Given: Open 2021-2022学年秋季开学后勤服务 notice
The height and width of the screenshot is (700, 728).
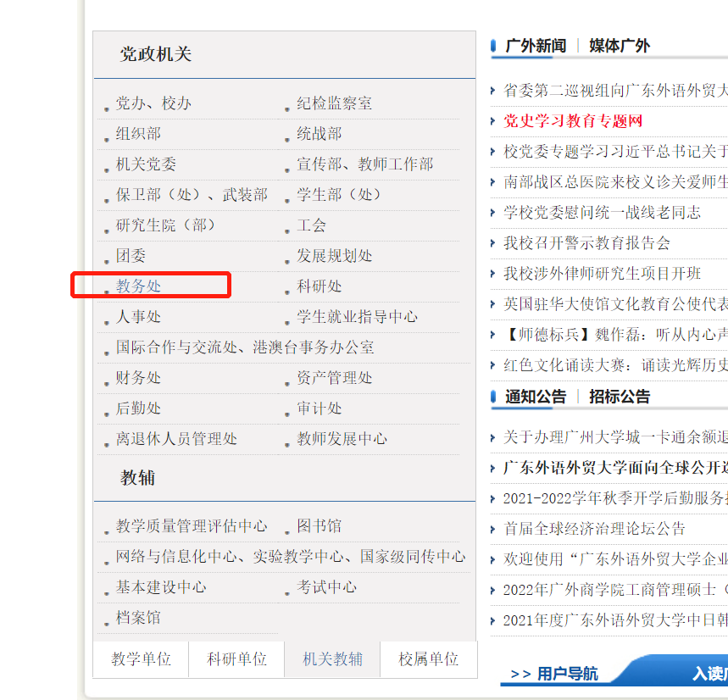Looking at the screenshot, I should tap(615, 498).
